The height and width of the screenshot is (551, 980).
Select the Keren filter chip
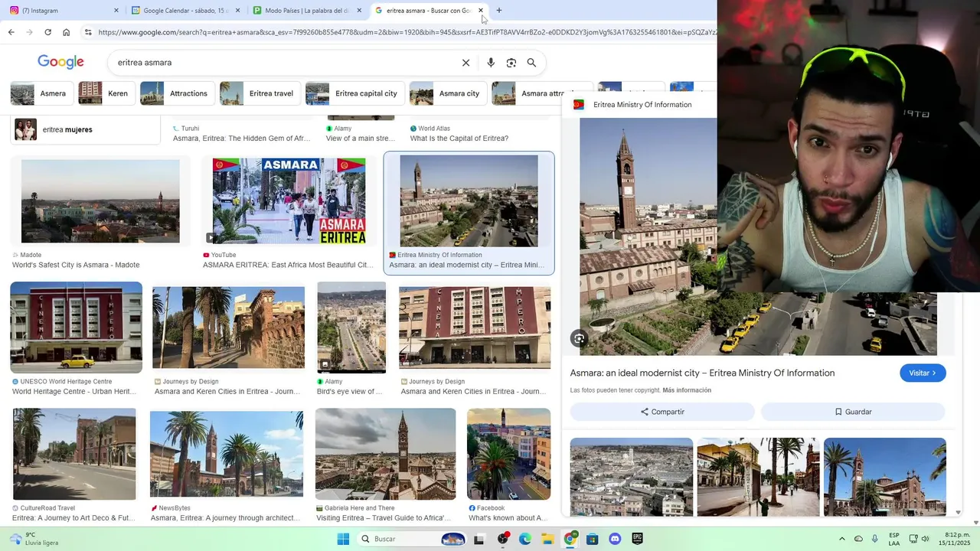click(108, 93)
